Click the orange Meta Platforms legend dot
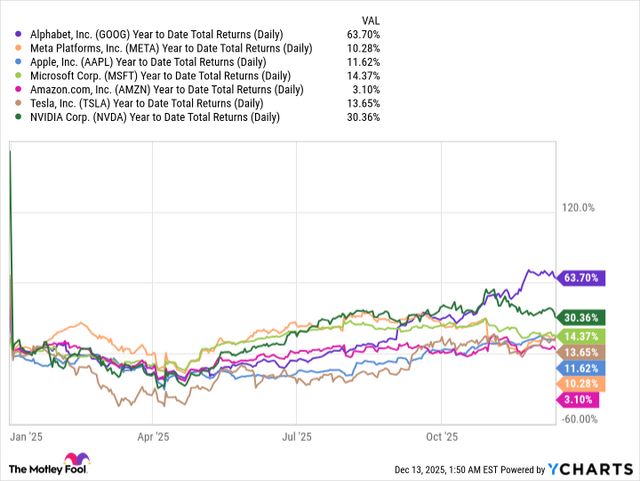 (19, 47)
